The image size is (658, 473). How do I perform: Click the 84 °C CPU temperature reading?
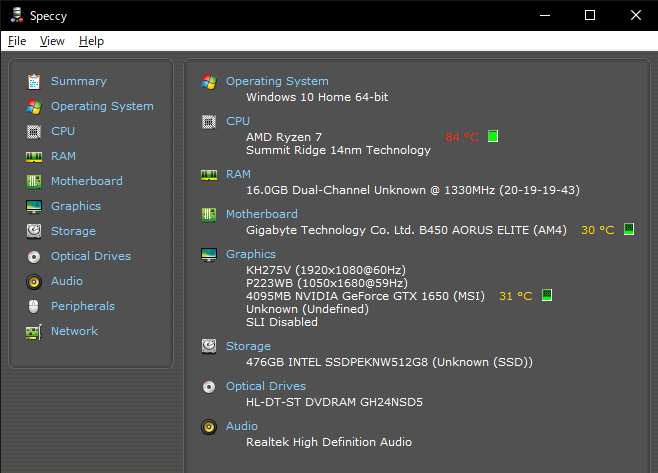click(462, 137)
